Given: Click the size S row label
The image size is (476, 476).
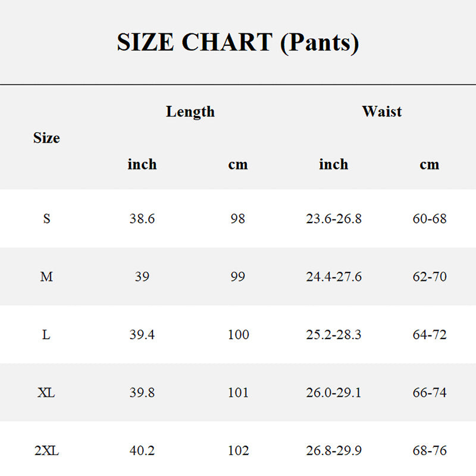Looking at the screenshot, I should (x=46, y=219).
